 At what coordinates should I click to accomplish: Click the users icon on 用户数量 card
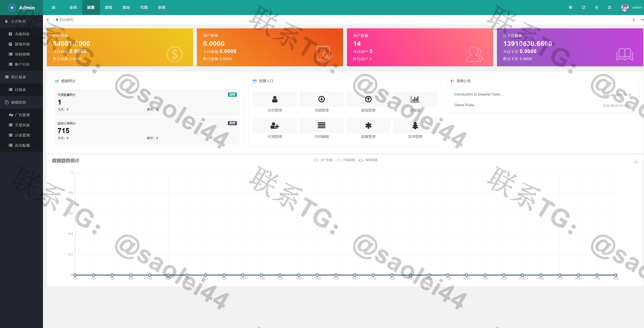coord(474,54)
